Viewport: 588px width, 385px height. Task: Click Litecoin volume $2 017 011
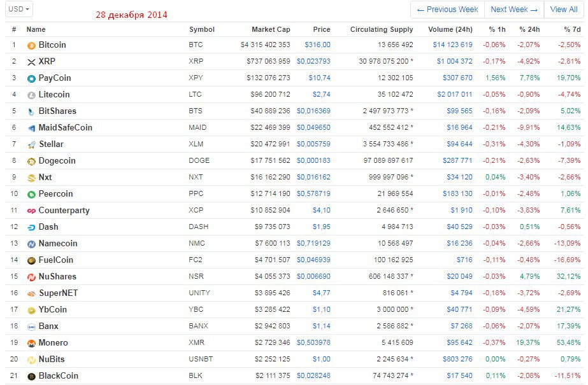[x=454, y=94]
